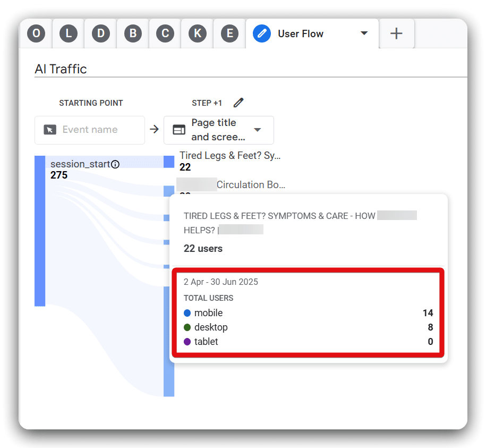Image resolution: width=486 pixels, height=448 pixels.
Task: Click the info icon next to session_start
Action: tap(115, 164)
